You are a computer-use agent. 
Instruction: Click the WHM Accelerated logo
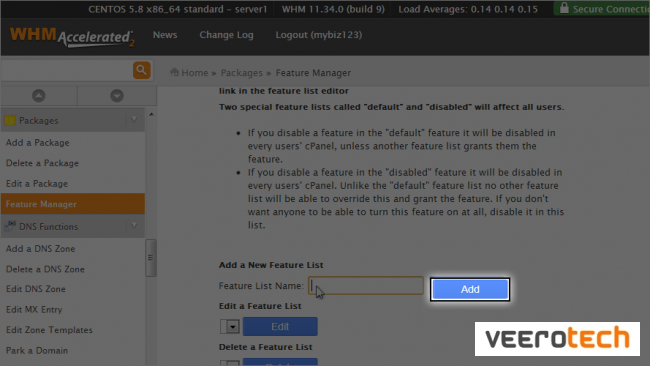click(x=72, y=37)
